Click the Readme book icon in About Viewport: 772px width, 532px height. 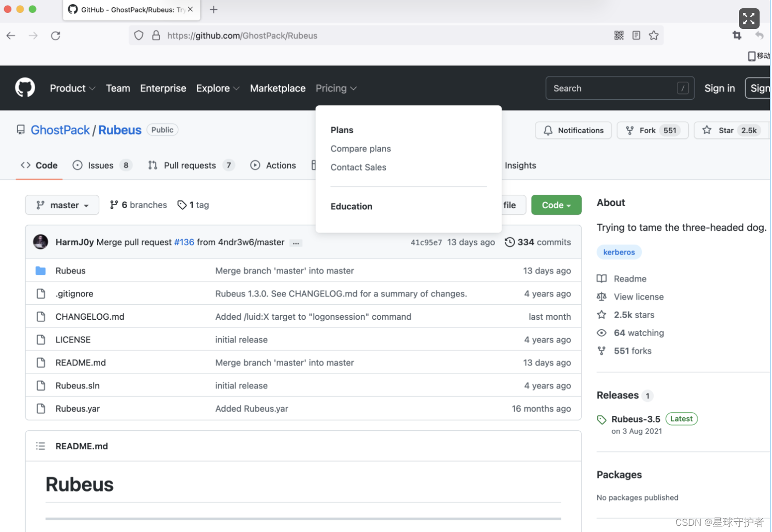pos(601,279)
